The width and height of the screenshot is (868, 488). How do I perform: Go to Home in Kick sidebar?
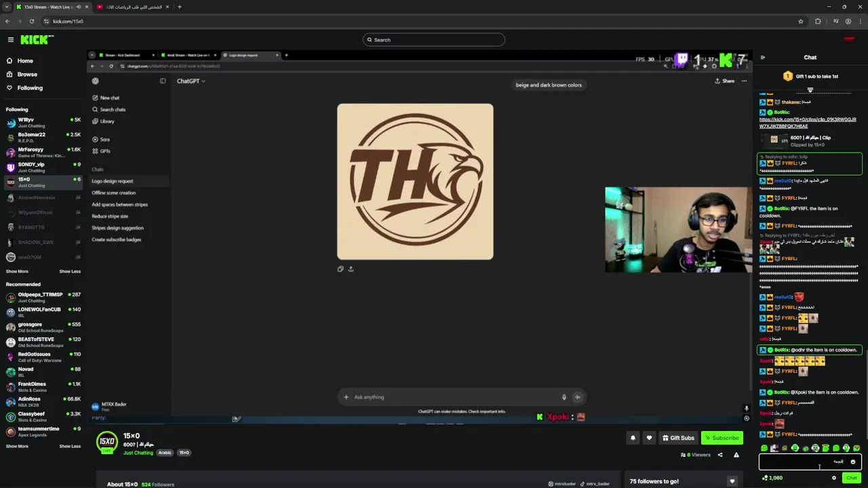click(x=25, y=61)
